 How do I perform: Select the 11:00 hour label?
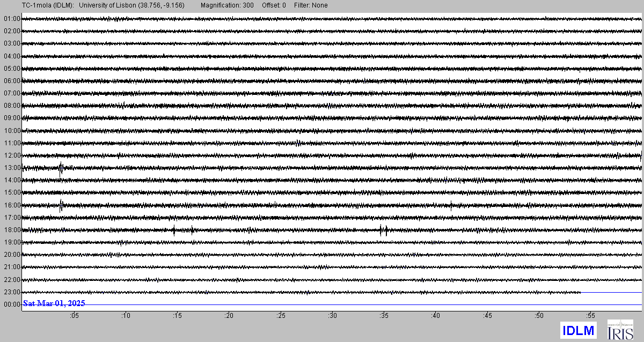pos(12,143)
